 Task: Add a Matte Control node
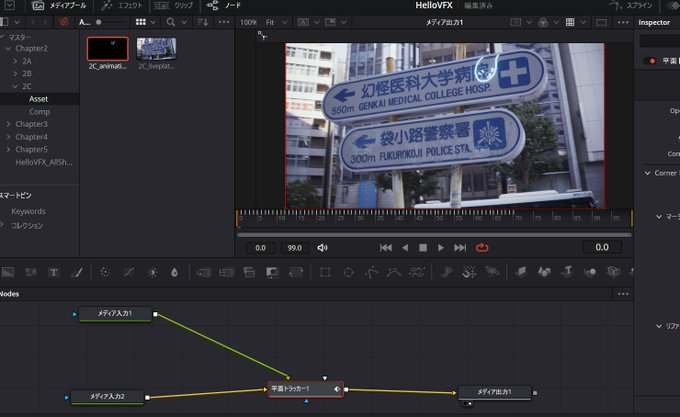[272, 272]
